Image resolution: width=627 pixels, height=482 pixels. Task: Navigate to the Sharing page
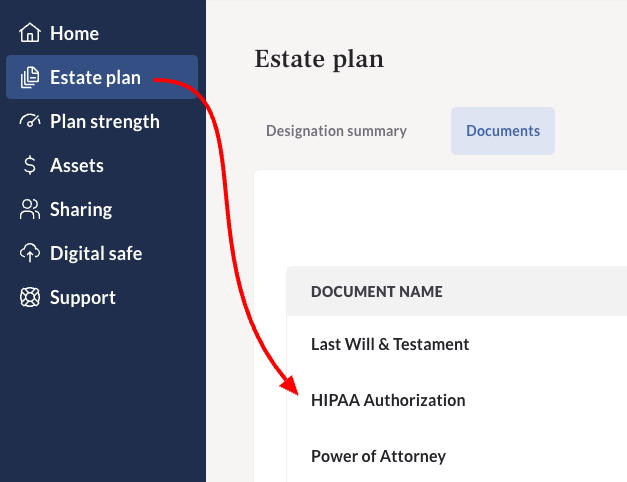tap(81, 210)
